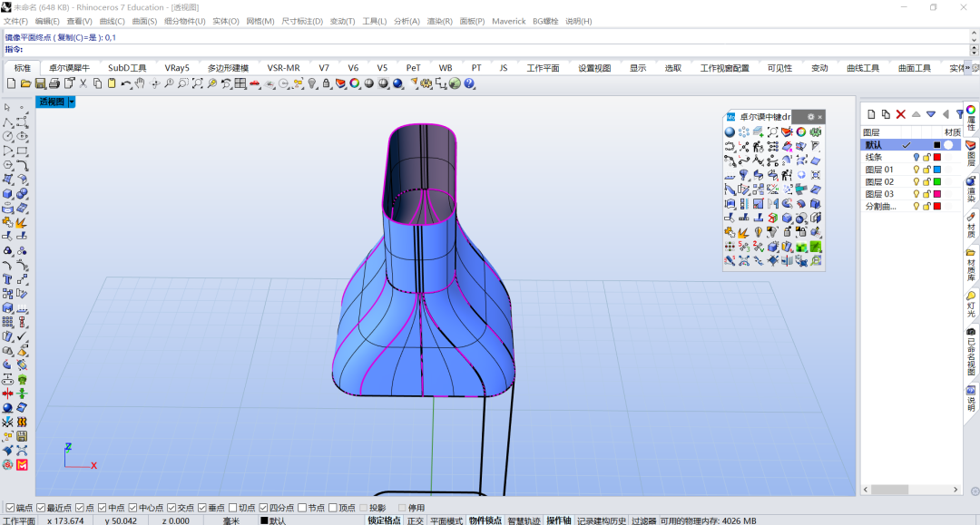The height and width of the screenshot is (525, 980).
Task: Click the Paste clipboard icon
Action: click(112, 83)
